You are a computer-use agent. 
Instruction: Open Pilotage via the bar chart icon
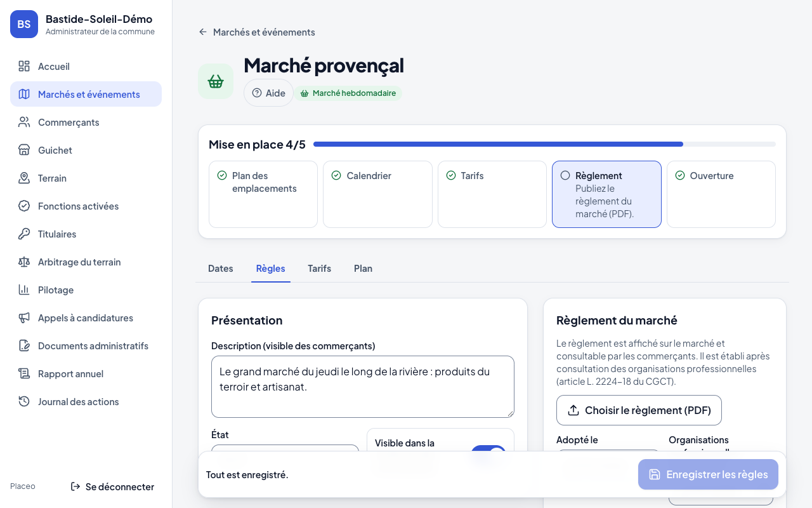pyautogui.click(x=24, y=290)
